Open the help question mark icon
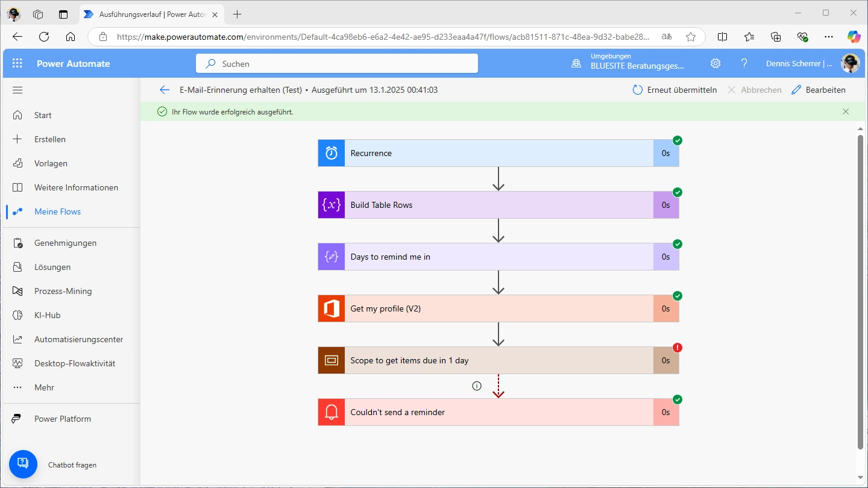 [x=744, y=63]
